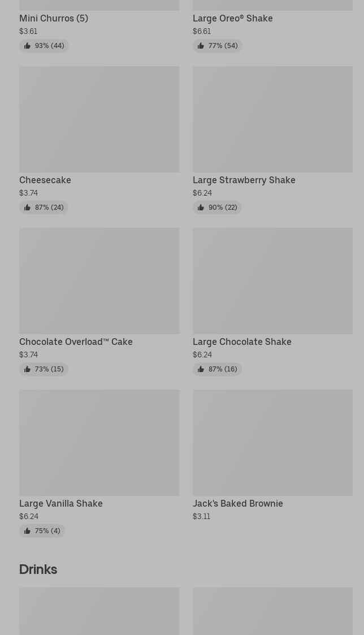The height and width of the screenshot is (635, 364).
Task: Select the Mini Churros (5) title
Action: click(54, 18)
